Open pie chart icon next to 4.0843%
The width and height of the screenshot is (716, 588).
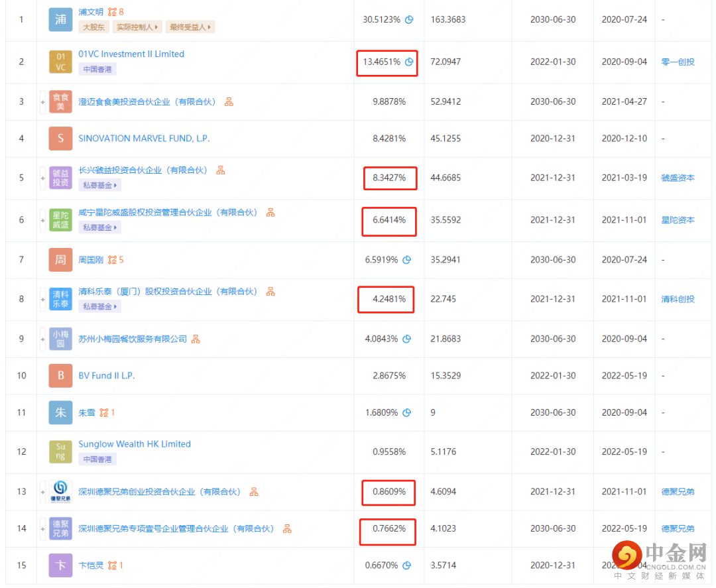(x=407, y=339)
